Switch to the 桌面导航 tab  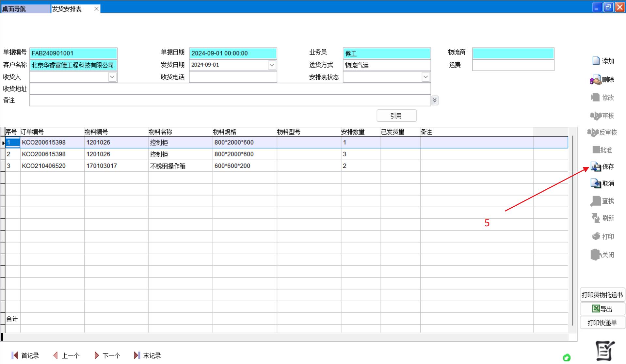25,9
